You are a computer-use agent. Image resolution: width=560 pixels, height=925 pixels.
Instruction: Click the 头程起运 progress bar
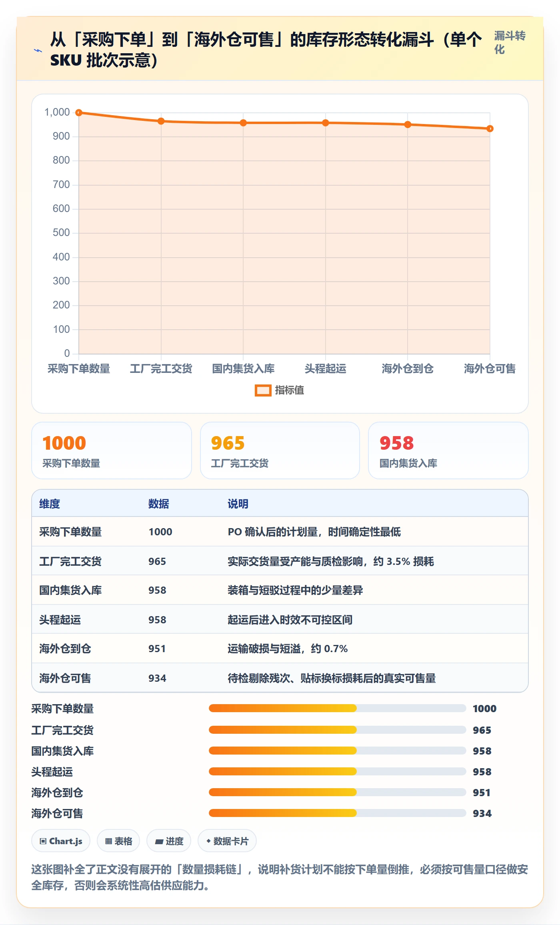[337, 771]
